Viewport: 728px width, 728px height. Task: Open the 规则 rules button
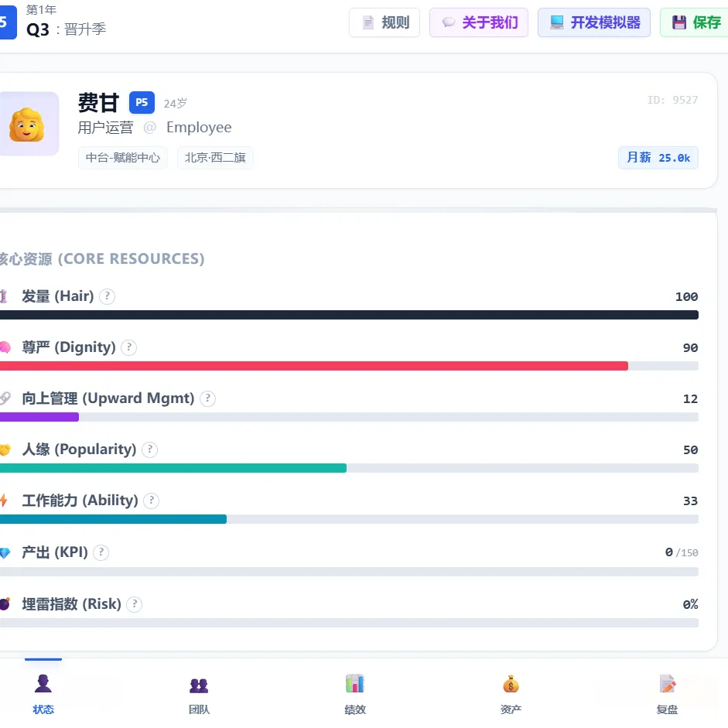[385, 22]
